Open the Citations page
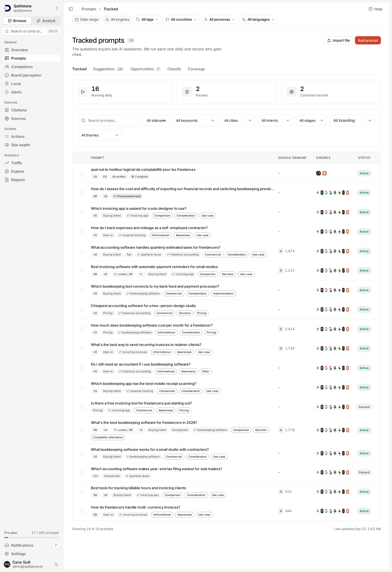The width and height of the screenshot is (392, 572). click(x=32, y=110)
